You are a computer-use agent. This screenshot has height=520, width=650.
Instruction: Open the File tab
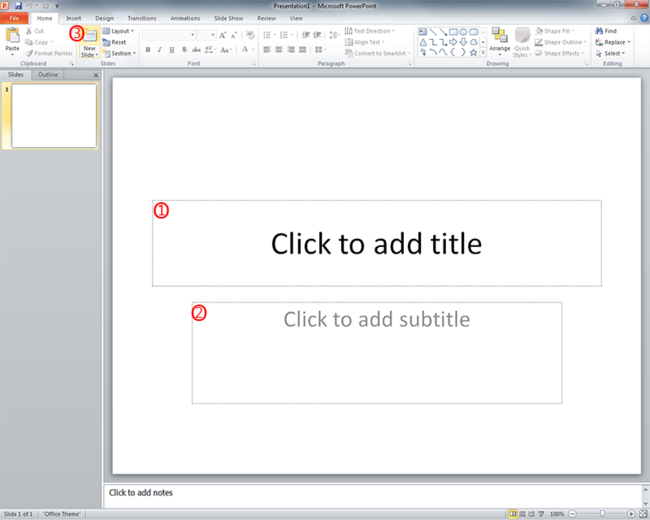(x=15, y=18)
